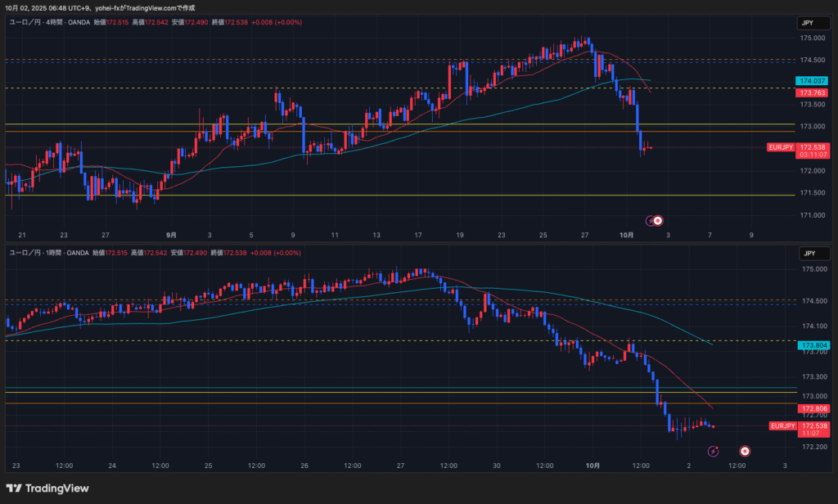Image resolution: width=838 pixels, height=504 pixels.
Task: Click the EURJPY price tag on 1-hour chart
Action: click(x=783, y=426)
